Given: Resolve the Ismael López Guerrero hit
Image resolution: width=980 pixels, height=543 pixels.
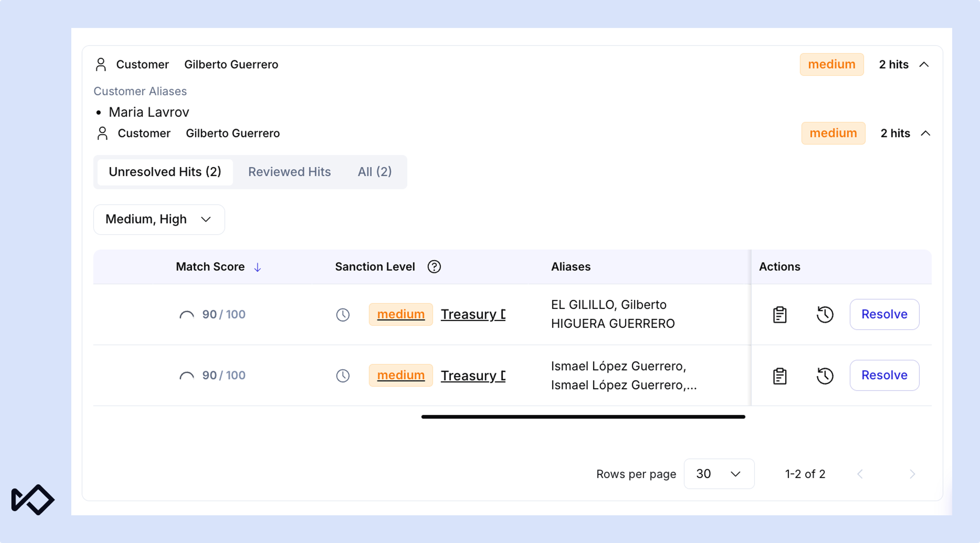Looking at the screenshot, I should click(885, 375).
